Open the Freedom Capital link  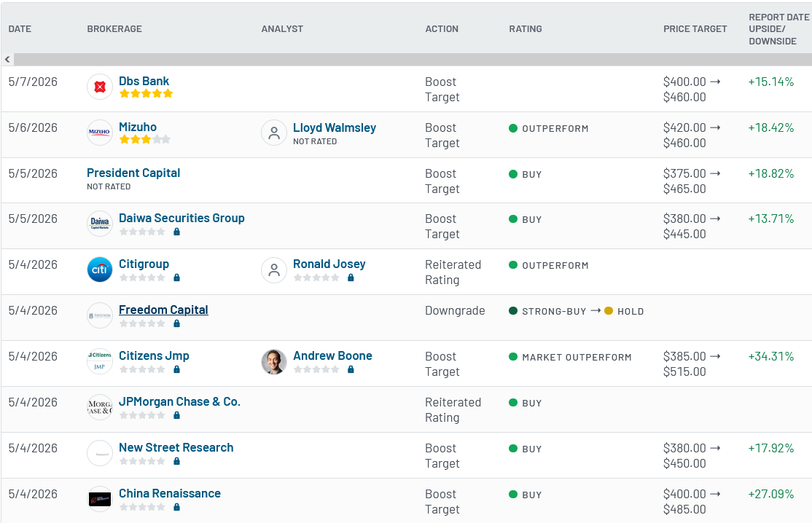(164, 310)
